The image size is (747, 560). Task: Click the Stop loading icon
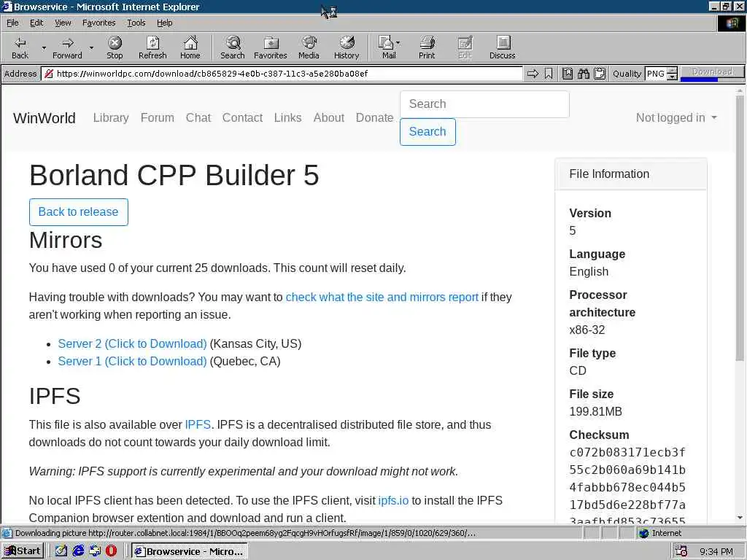tap(115, 43)
